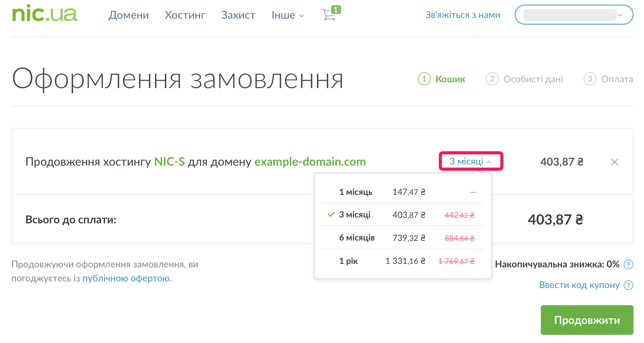644x343 pixels.
Task: Collapse the 3 місяці period dropdown
Action: pyautogui.click(x=471, y=161)
